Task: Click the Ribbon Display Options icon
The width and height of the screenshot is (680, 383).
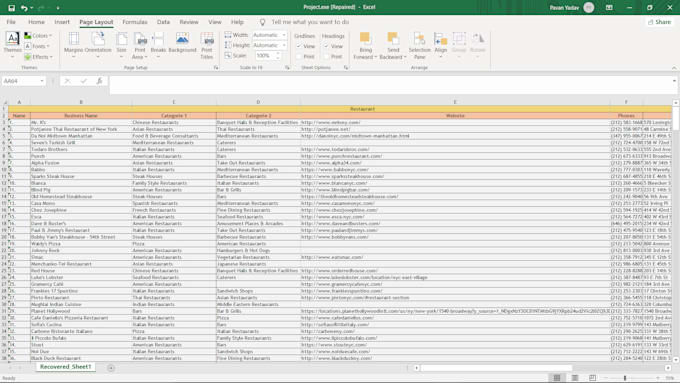Action: tap(609, 7)
